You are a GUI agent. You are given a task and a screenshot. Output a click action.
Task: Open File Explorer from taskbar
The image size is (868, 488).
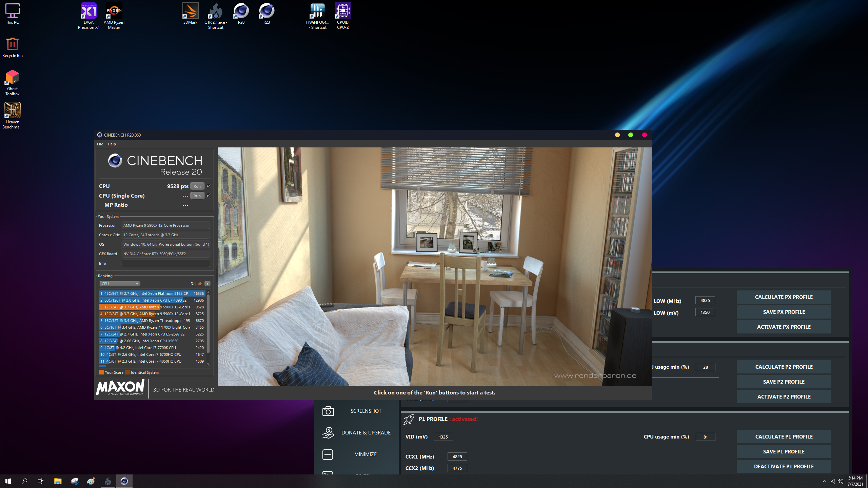coord(58,481)
